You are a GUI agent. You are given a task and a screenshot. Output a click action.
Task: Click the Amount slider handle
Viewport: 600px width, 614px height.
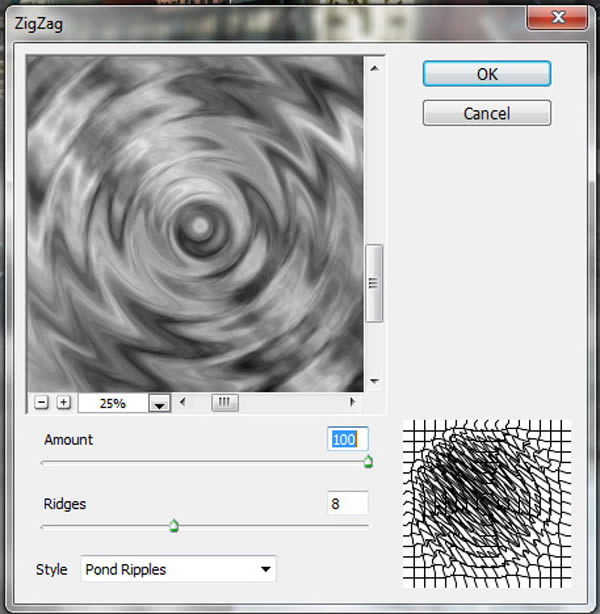[x=368, y=462]
